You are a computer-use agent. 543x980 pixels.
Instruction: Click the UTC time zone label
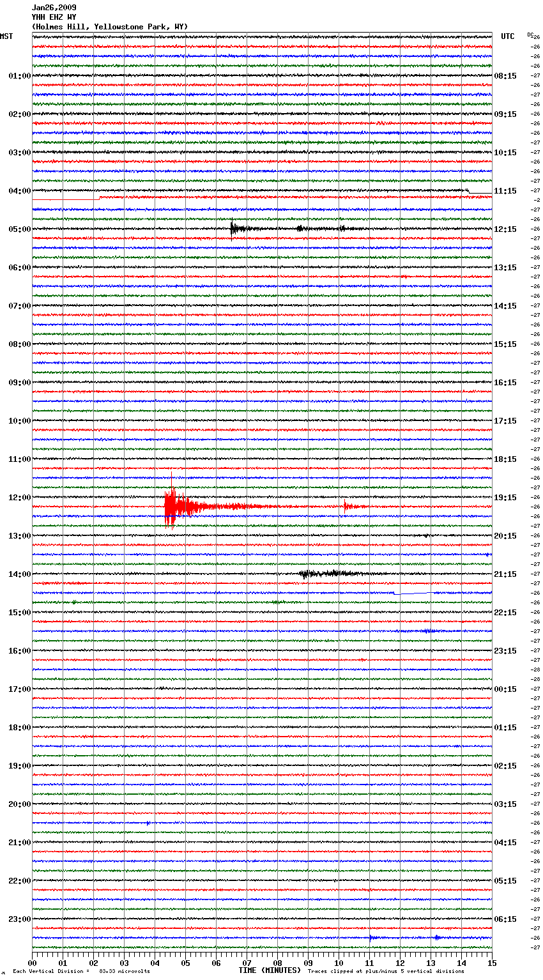(507, 36)
